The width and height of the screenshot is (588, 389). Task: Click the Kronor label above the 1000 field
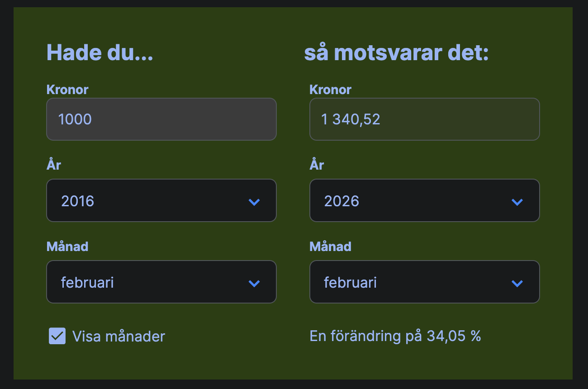pos(67,90)
